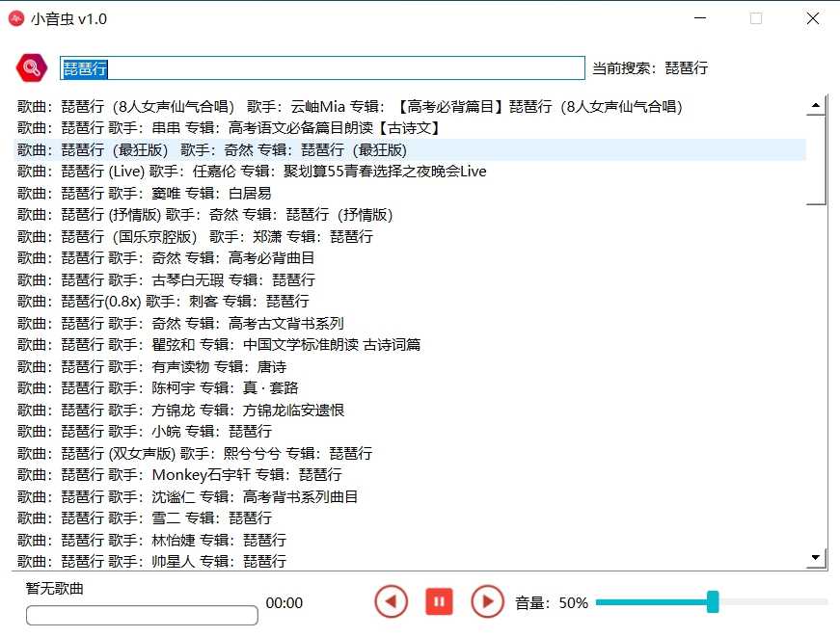
Task: Choose the 琵琶行 song by Monkey石宇轩
Action: [410, 475]
